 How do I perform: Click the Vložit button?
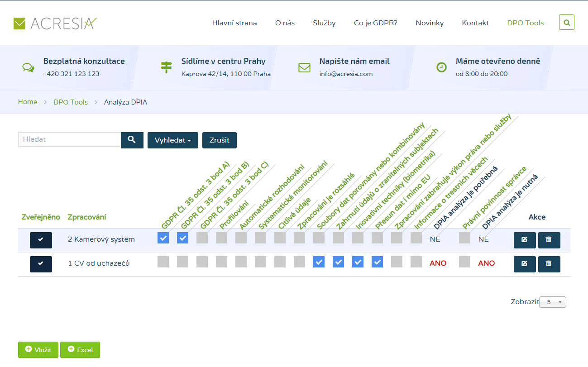[x=38, y=350]
